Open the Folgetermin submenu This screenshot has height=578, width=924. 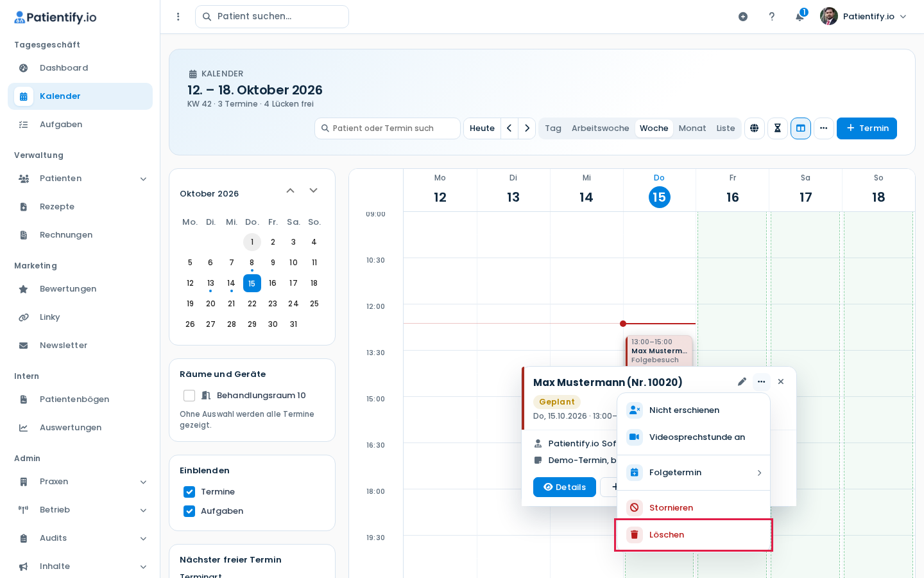694,473
